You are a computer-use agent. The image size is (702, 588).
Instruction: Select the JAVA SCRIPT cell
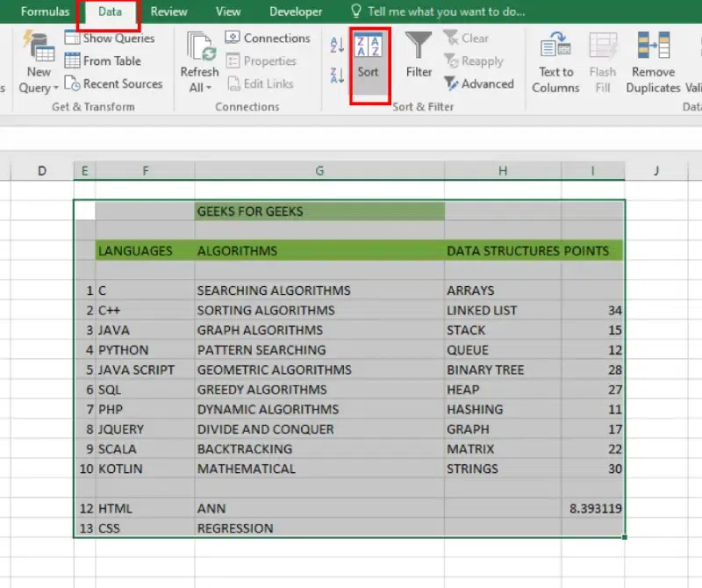(x=145, y=369)
